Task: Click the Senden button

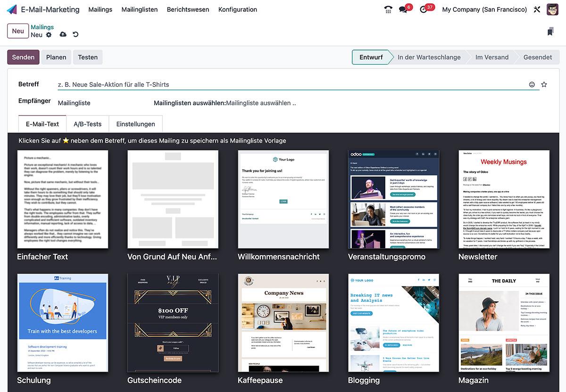Action: [x=23, y=57]
